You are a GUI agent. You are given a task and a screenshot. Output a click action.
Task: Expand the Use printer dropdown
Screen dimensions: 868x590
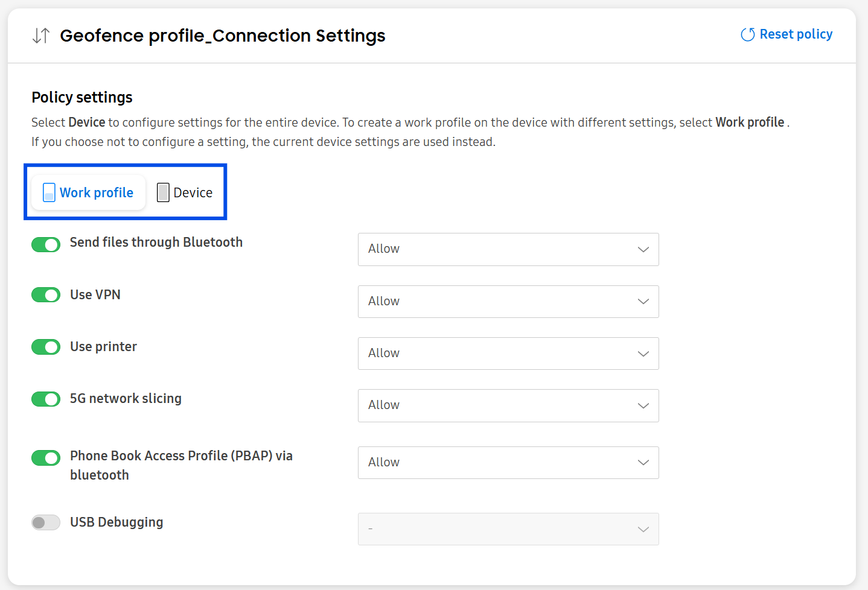point(508,354)
